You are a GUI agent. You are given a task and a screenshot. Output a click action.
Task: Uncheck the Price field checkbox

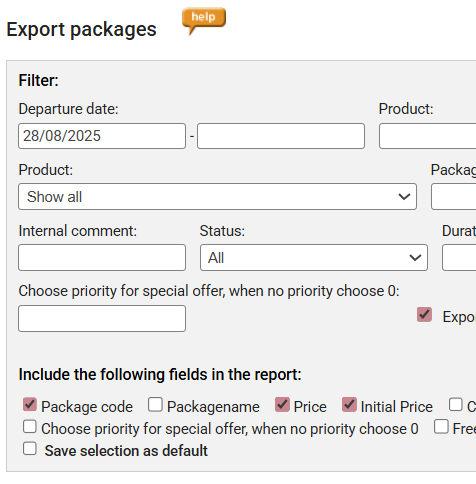coord(282,404)
